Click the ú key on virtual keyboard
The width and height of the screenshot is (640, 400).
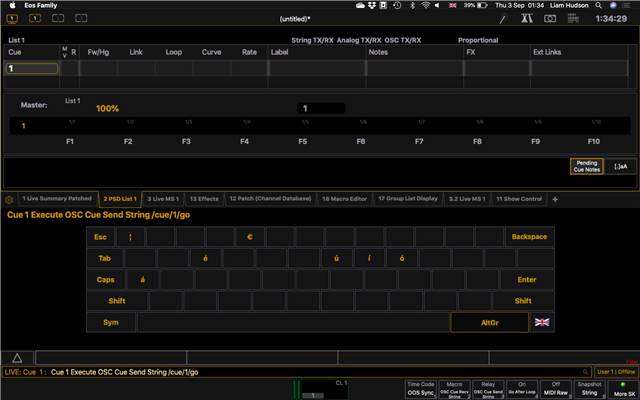pyautogui.click(x=336, y=258)
